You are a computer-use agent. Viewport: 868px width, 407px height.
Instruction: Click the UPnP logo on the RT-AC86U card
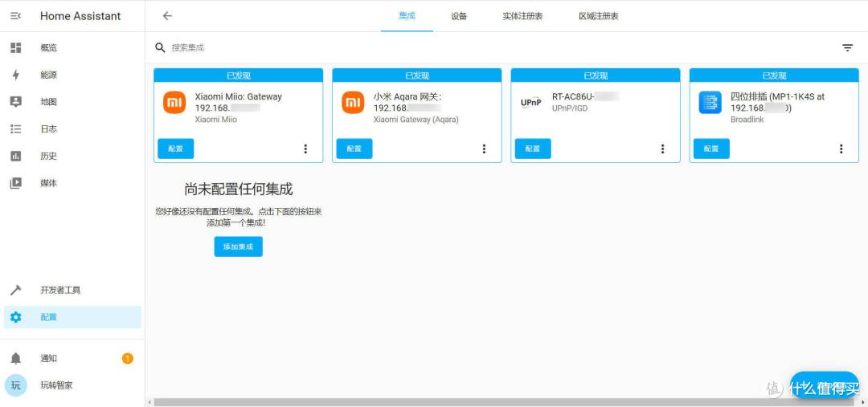coord(531,102)
